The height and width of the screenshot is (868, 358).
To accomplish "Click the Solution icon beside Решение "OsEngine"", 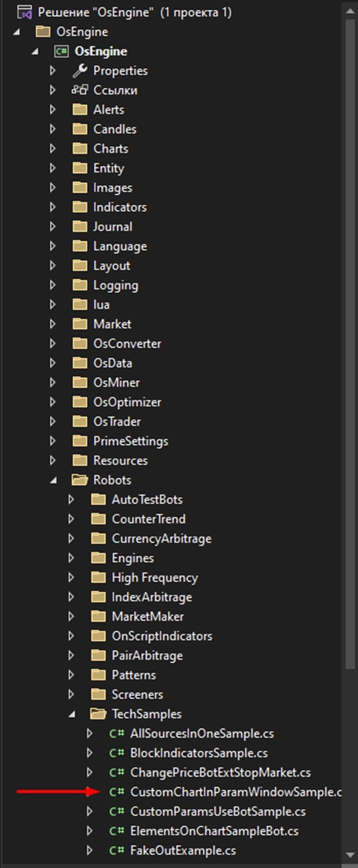I will 26,12.
